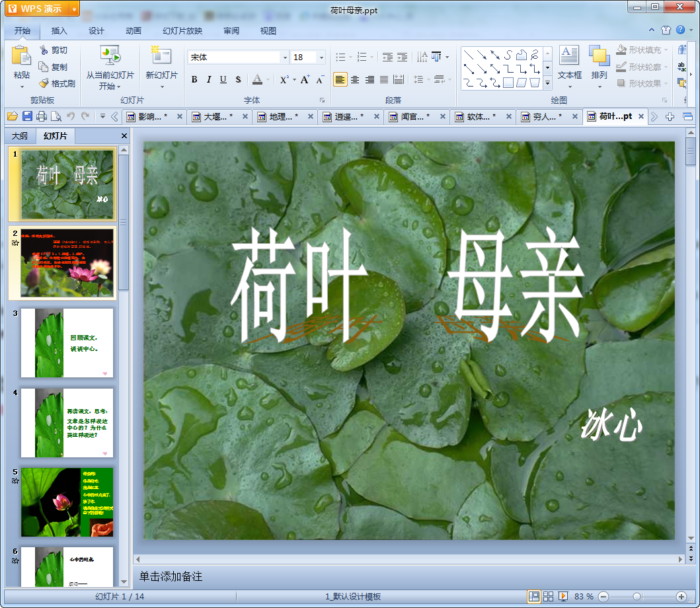Enable left text alignment
Viewport: 700px width, 608px height.
(x=340, y=80)
